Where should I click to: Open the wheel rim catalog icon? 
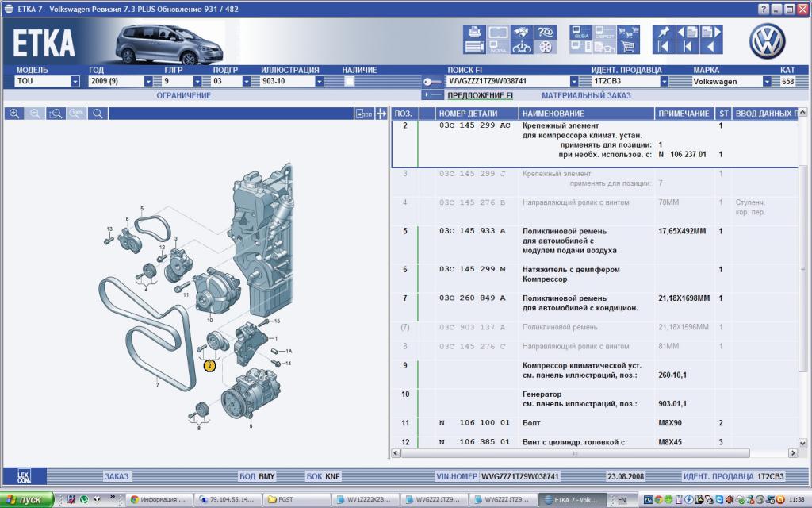click(x=546, y=47)
